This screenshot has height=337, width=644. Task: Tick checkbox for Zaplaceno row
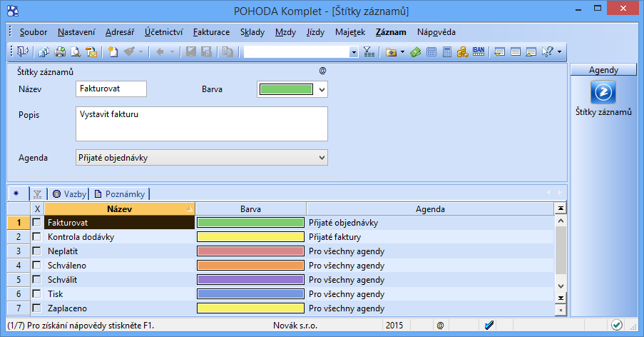36,308
